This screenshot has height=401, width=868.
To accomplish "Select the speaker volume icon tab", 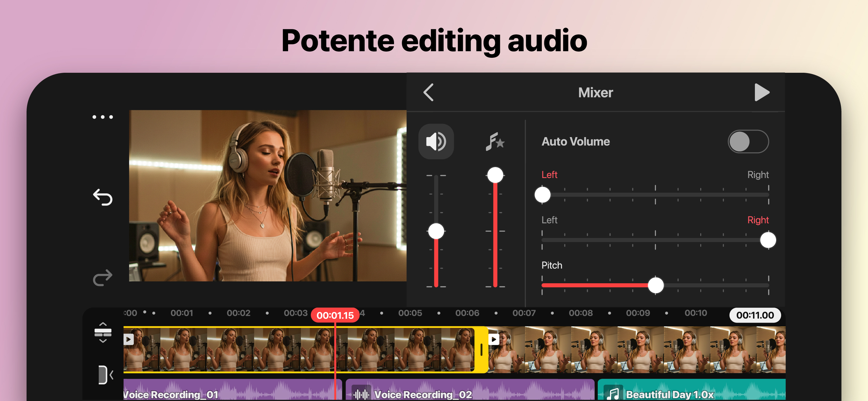I will coord(436,141).
